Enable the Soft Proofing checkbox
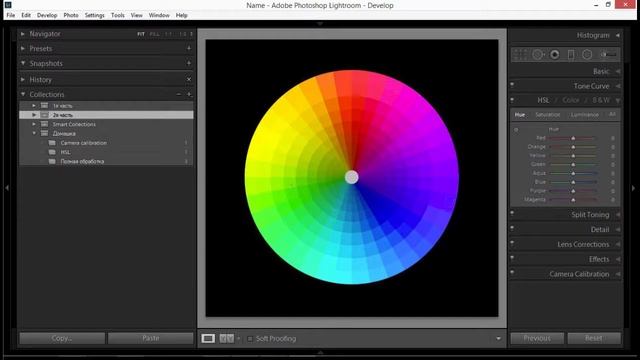The height and width of the screenshot is (360, 640). coord(250,339)
